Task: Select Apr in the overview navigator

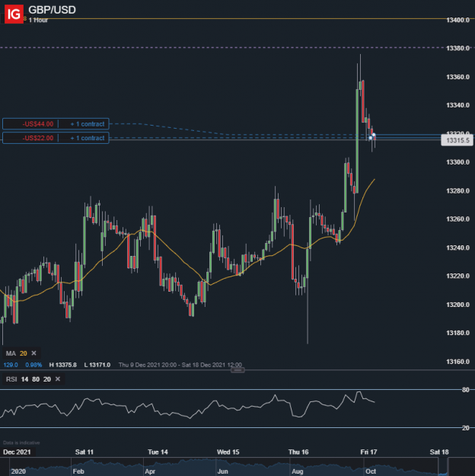Action: click(150, 471)
